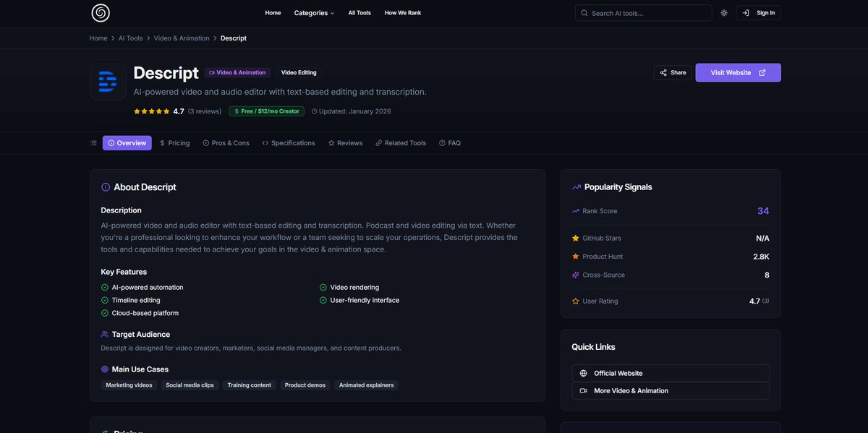Open the How We Rank menu item
This screenshot has height=433, width=868.
pyautogui.click(x=402, y=12)
